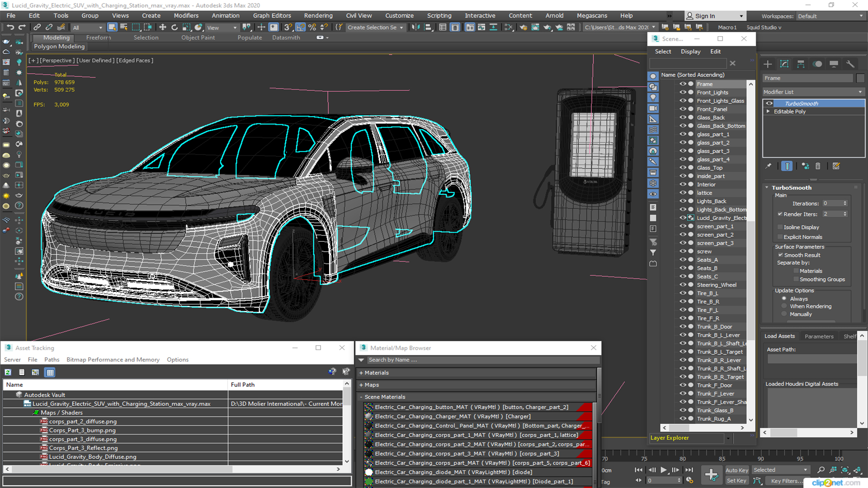Click Table View icon in Asset Tracking
The width and height of the screenshot is (868, 488).
(50, 372)
